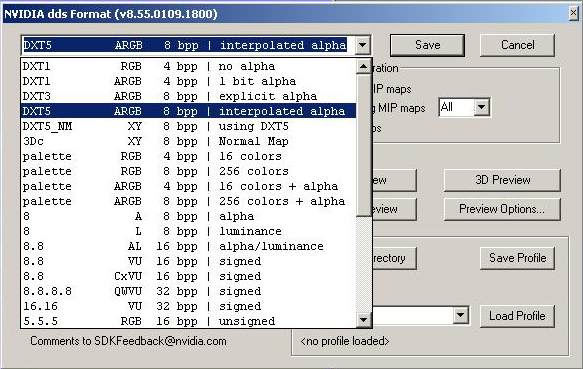
Task: Select 8 A 8 bpp alpha format
Action: (189, 216)
